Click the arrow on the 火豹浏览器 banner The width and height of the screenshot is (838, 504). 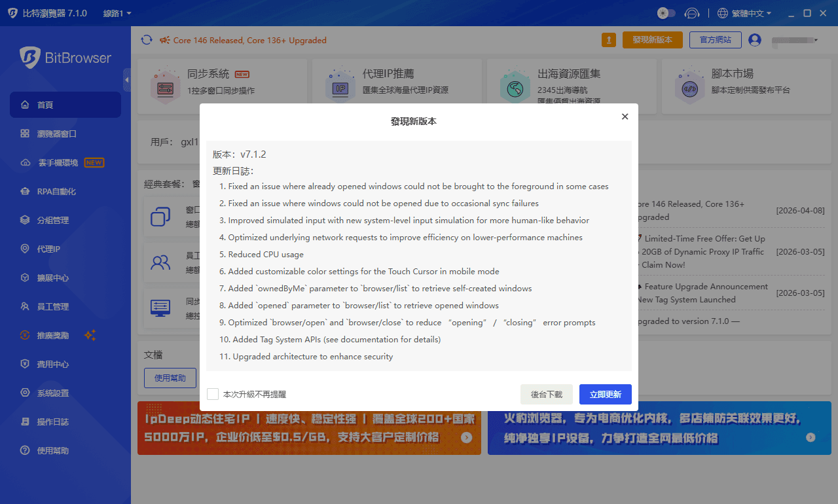tap(811, 437)
